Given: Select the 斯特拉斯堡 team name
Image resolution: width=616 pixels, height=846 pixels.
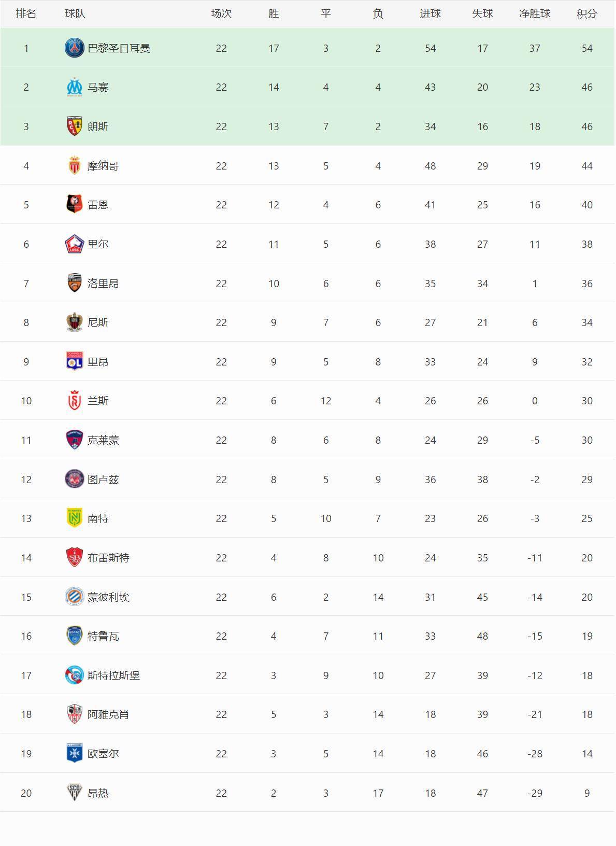Looking at the screenshot, I should [x=113, y=675].
